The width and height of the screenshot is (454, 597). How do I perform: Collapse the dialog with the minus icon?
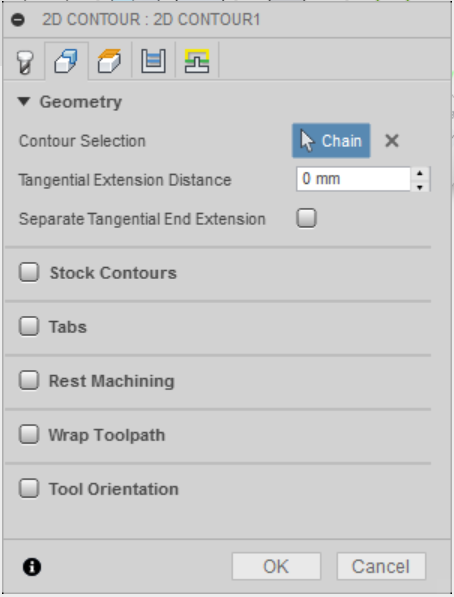[x=18, y=20]
